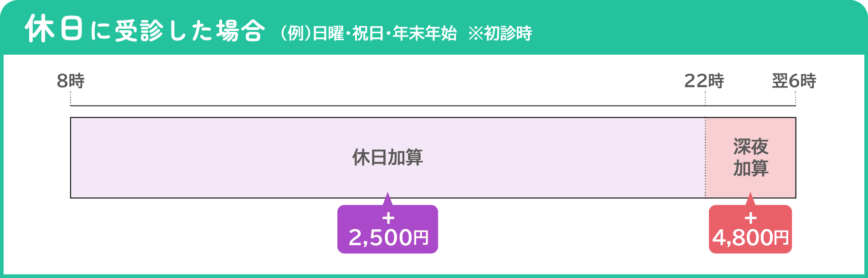Viewport: 868px width, 278px height.
Task: Select the 8時 time label
Action: pyautogui.click(x=71, y=81)
